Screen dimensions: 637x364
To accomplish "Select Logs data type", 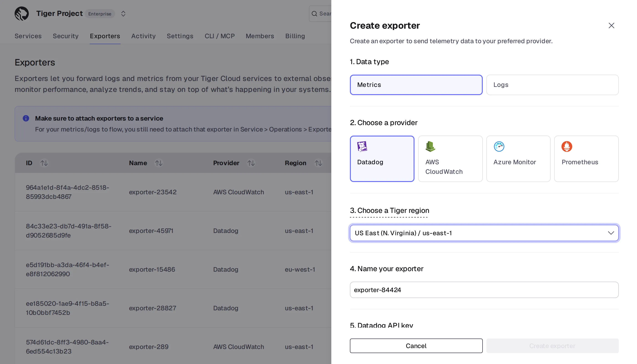I will coord(552,85).
